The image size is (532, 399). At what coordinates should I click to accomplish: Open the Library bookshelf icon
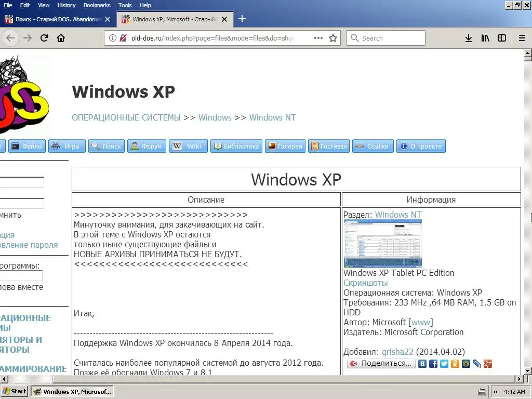[485, 38]
